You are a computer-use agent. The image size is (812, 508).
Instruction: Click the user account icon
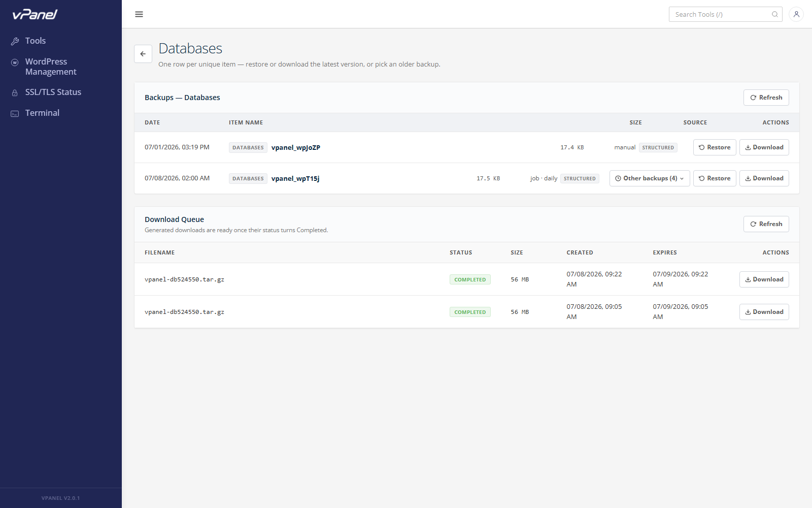coord(796,14)
